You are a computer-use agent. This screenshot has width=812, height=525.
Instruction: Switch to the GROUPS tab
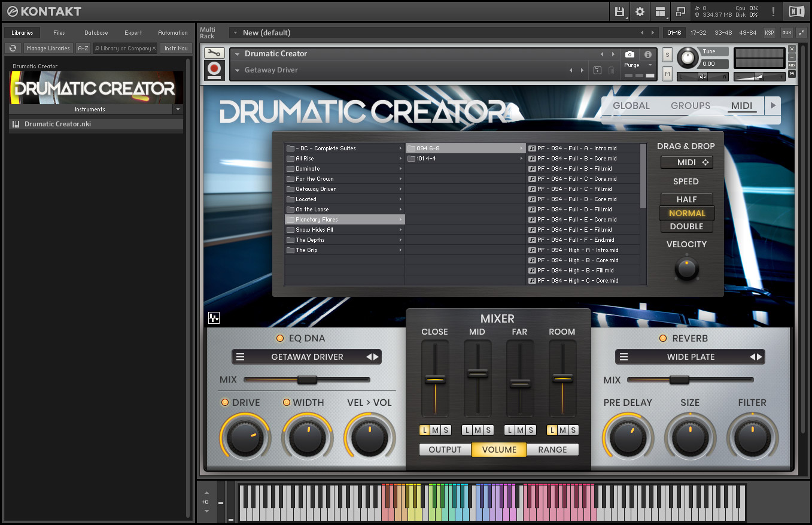click(x=690, y=106)
